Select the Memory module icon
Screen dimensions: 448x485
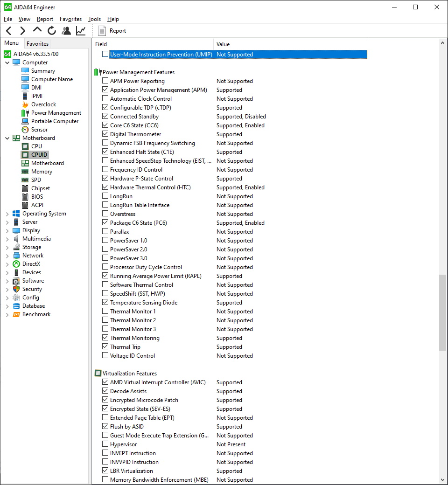tap(25, 172)
